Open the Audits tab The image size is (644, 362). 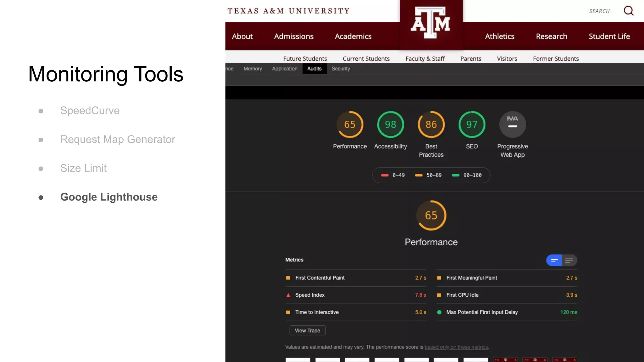coord(314,69)
